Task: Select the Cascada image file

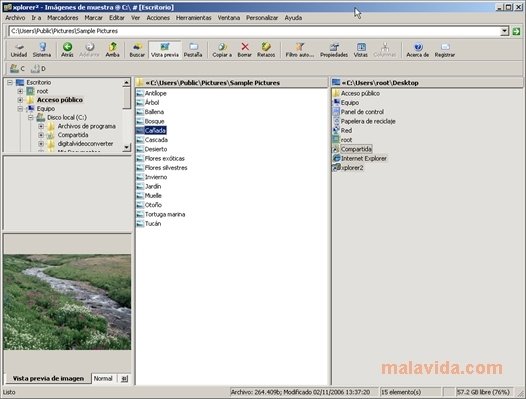Action: [152, 140]
